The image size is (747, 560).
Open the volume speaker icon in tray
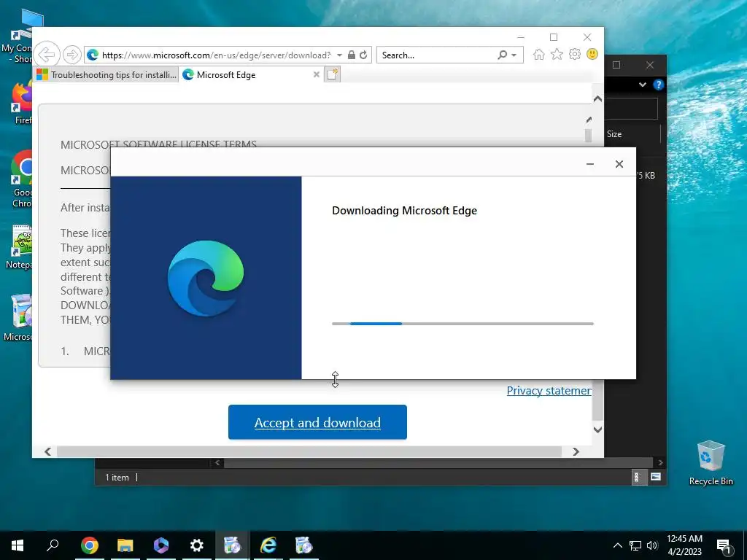point(652,545)
